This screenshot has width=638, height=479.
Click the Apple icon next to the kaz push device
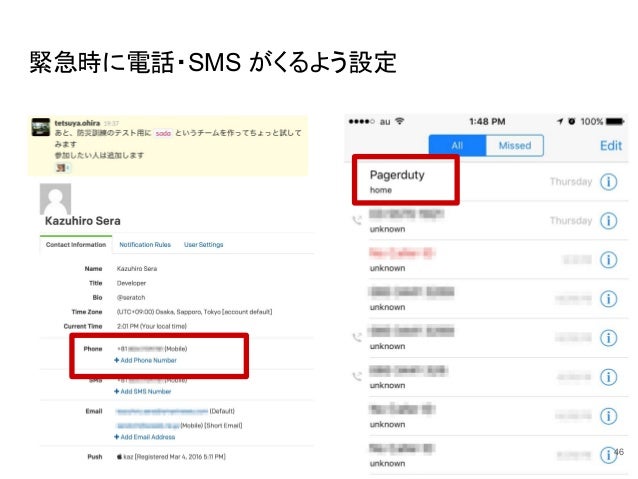(x=119, y=457)
